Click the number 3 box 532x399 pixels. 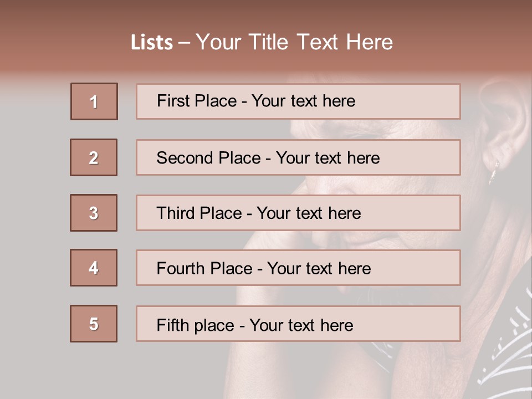(94, 213)
